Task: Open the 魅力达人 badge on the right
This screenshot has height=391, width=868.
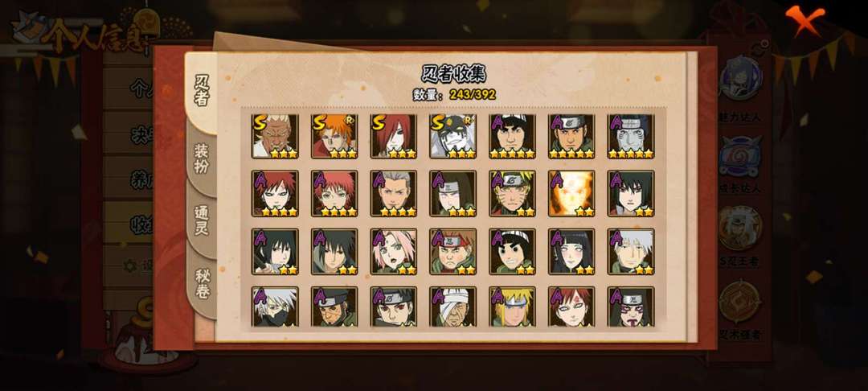Action: 740,90
